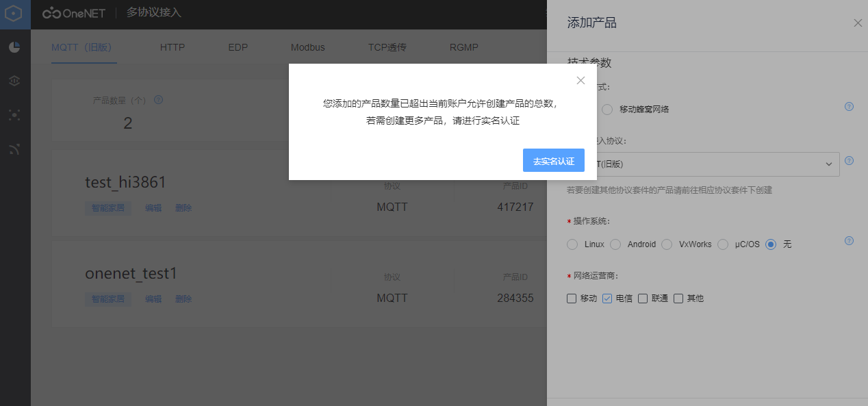
Task: Open the pie chart statistics icon in the sidebar
Action: [x=14, y=47]
